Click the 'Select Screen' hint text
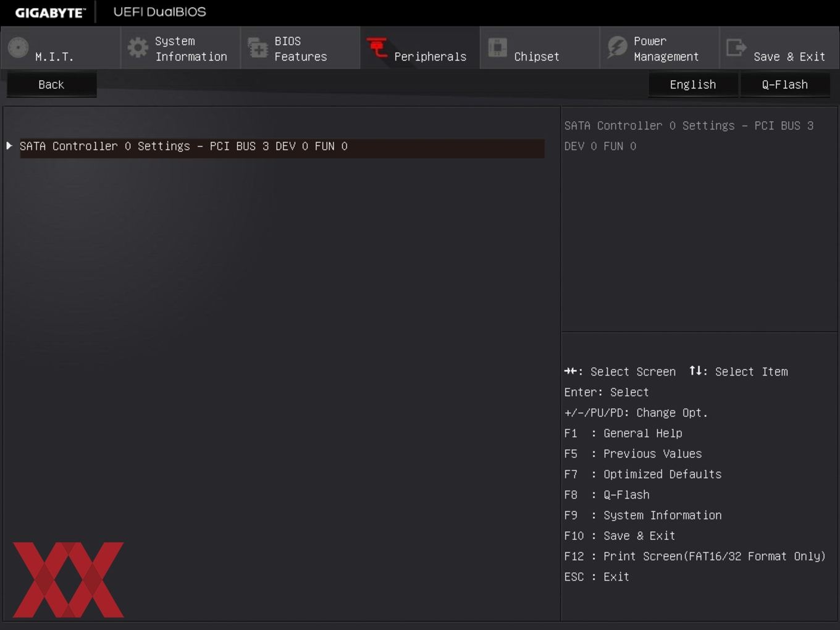Screen dimensions: 840x630 tap(633, 371)
